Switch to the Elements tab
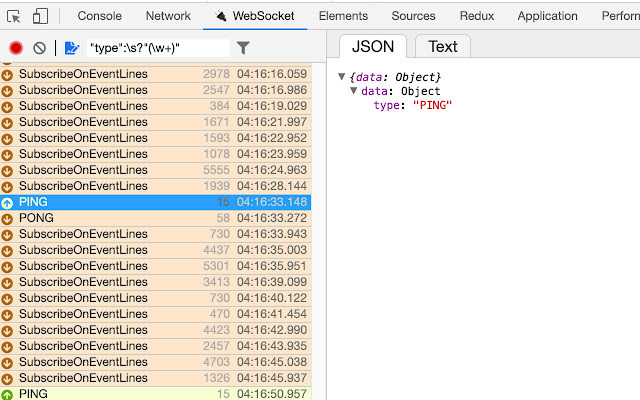 [343, 16]
